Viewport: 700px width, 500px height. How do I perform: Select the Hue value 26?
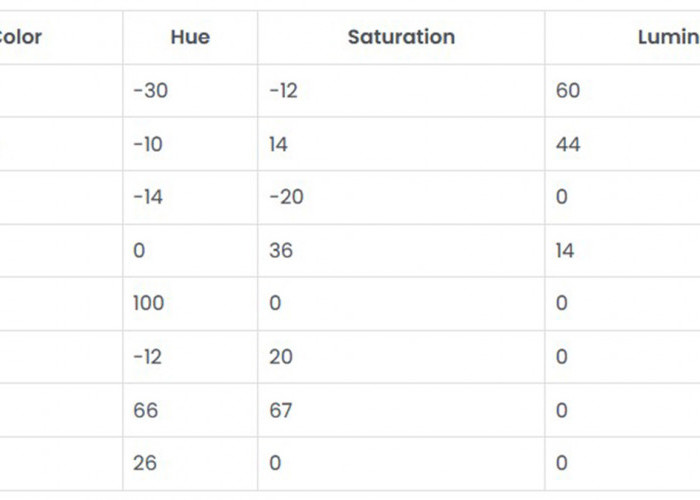coord(145,464)
